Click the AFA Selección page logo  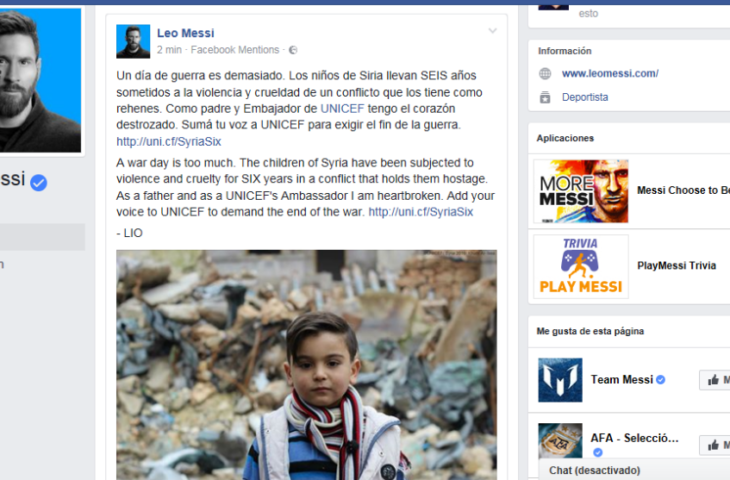[560, 440]
